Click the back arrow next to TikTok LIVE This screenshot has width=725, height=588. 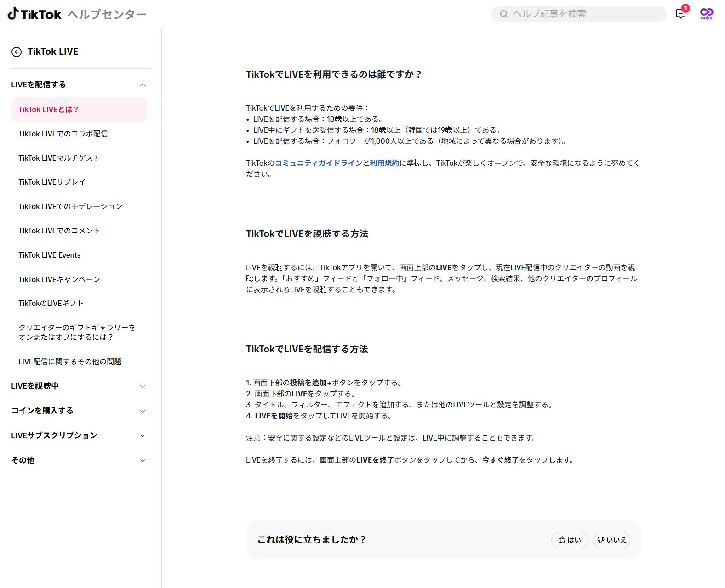point(17,52)
